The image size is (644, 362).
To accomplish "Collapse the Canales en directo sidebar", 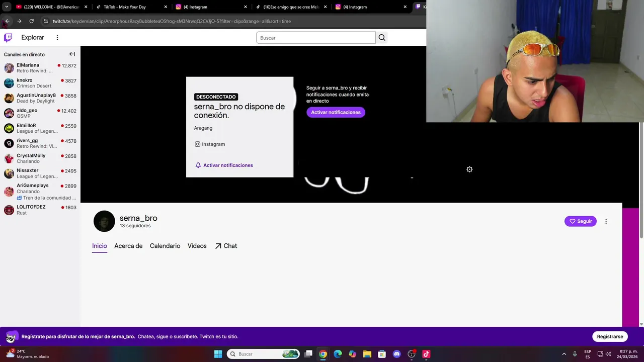I will click(x=72, y=54).
